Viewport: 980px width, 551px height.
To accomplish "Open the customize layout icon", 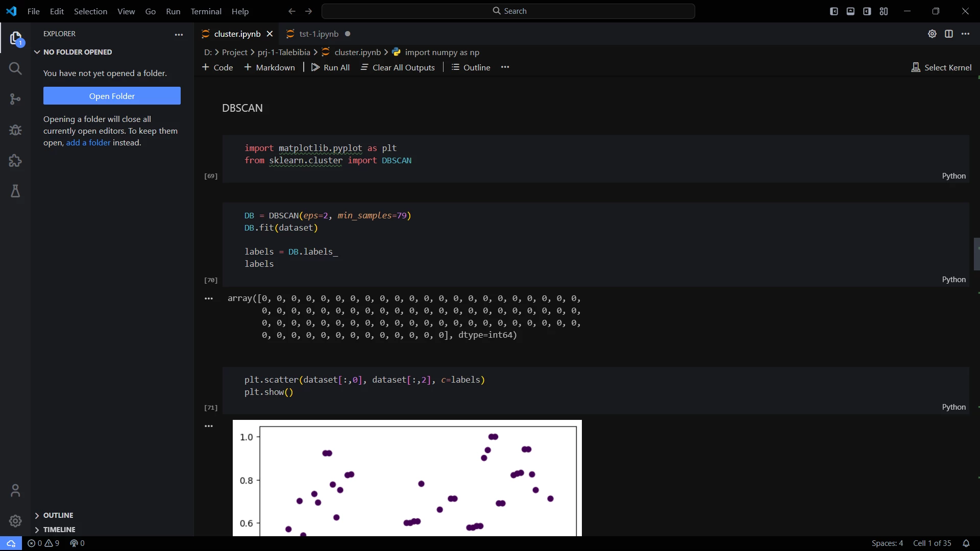I will tap(884, 11).
